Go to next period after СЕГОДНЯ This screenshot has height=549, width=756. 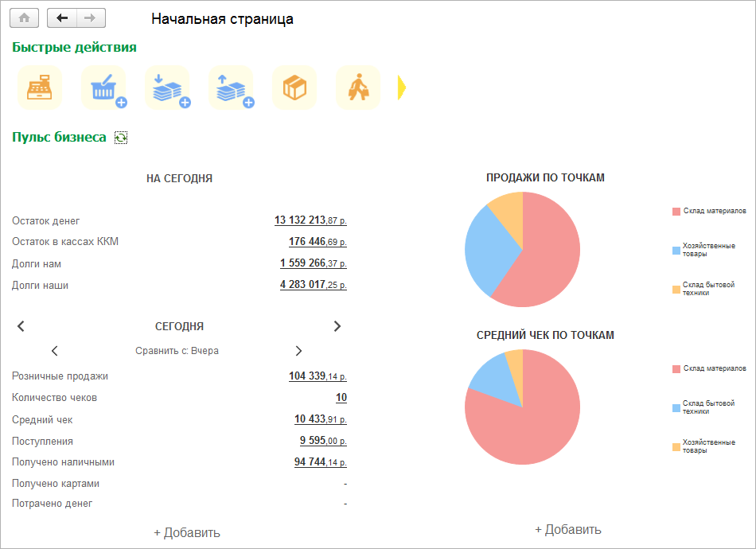(337, 326)
